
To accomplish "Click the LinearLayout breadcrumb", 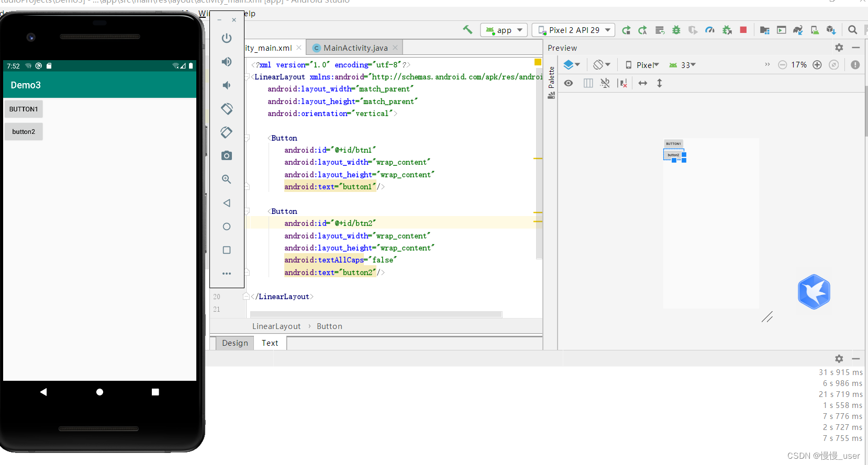I will (x=276, y=326).
